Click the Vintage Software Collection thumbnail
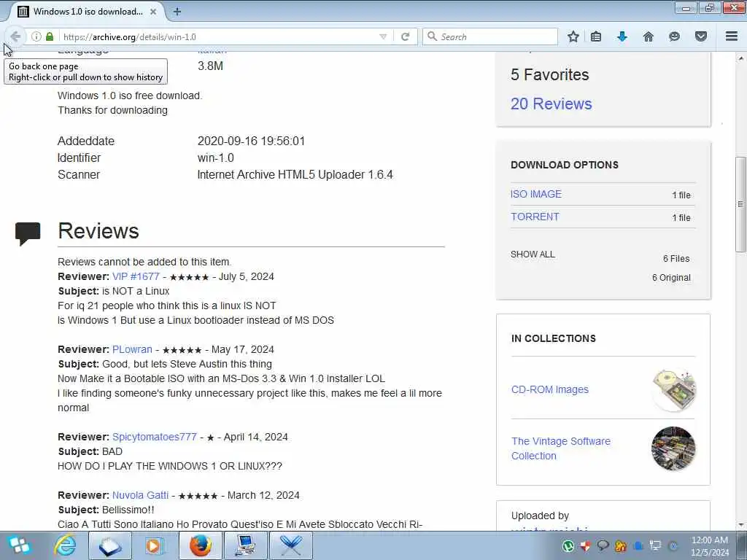The height and width of the screenshot is (560, 747). (x=673, y=448)
